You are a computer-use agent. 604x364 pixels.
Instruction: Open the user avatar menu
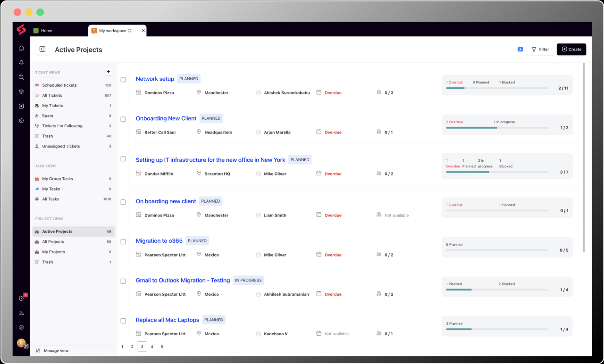click(x=21, y=343)
